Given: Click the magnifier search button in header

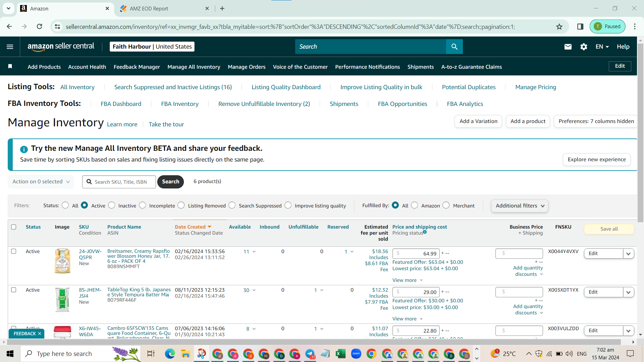Looking at the screenshot, I should [454, 47].
